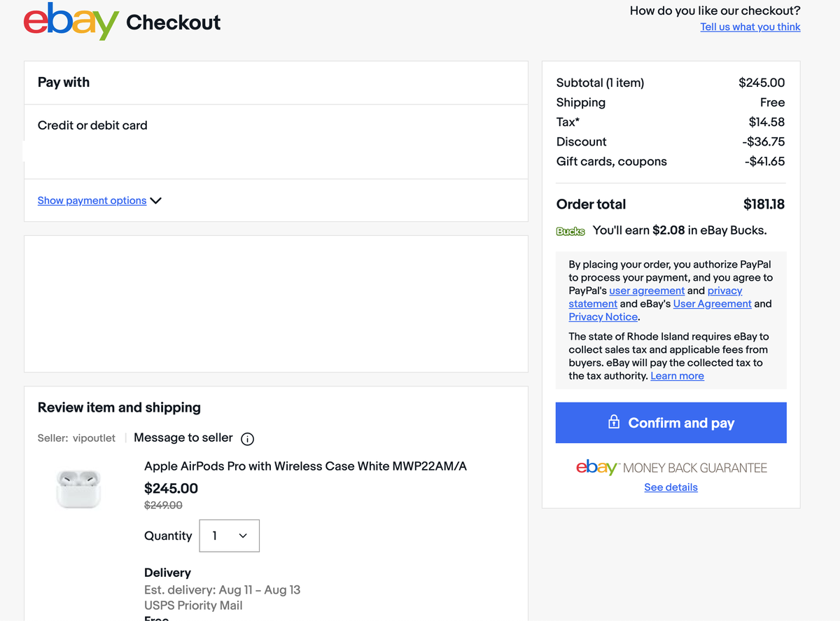Click the item price $245.00 under title

[x=171, y=489]
